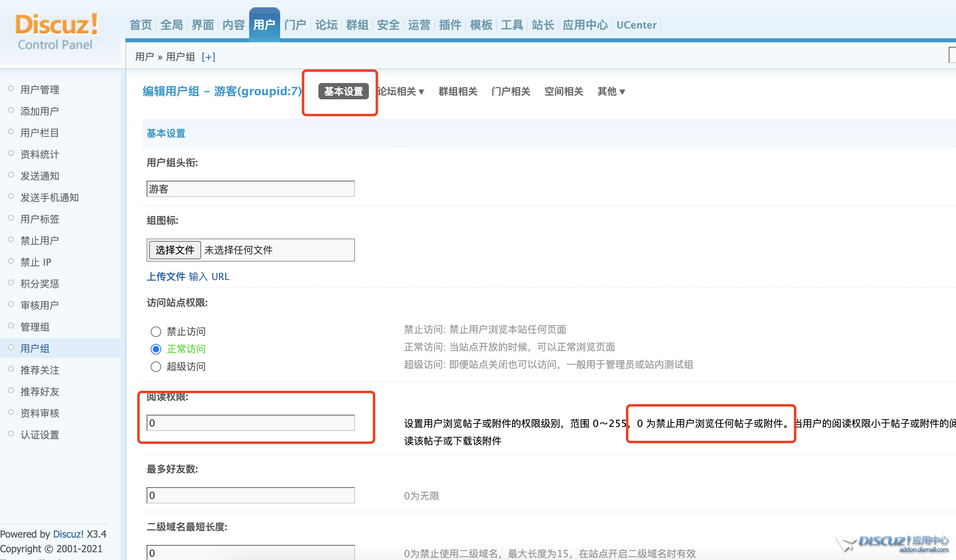Open 添加用户 in the sidebar

40,111
